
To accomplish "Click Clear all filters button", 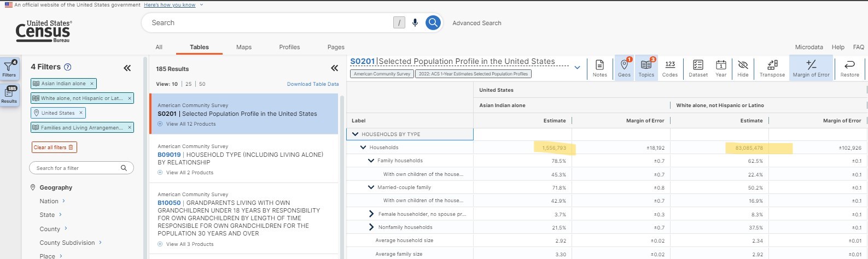I will click(x=54, y=148).
